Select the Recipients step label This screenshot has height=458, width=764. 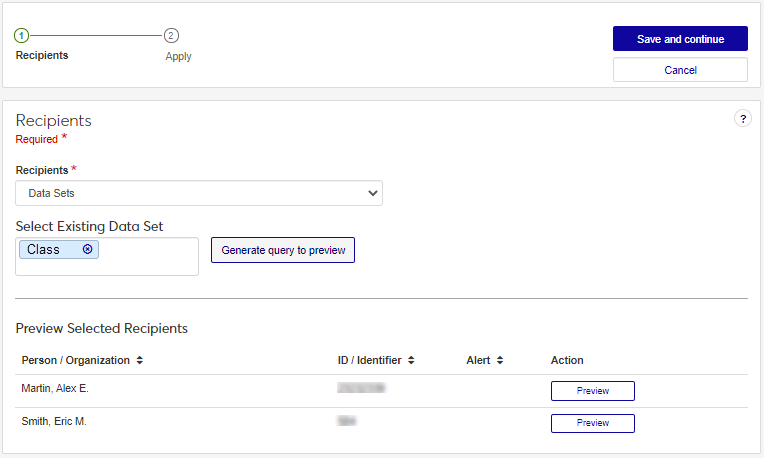42,56
